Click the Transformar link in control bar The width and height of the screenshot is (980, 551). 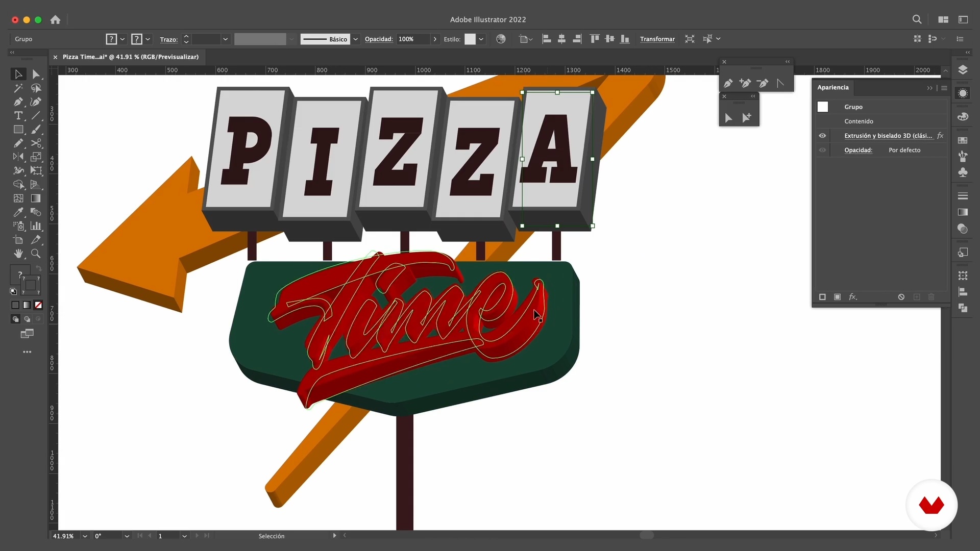pyautogui.click(x=657, y=39)
